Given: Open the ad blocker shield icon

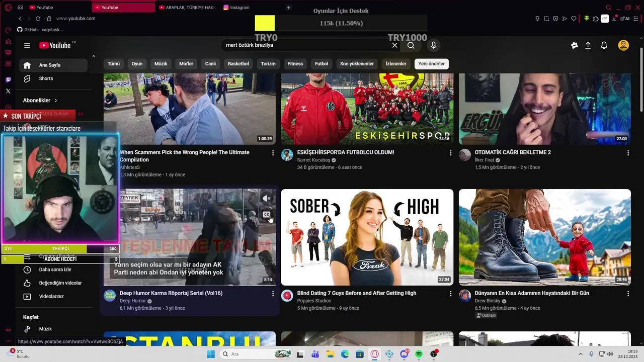Looking at the screenshot, I should click(x=555, y=19).
